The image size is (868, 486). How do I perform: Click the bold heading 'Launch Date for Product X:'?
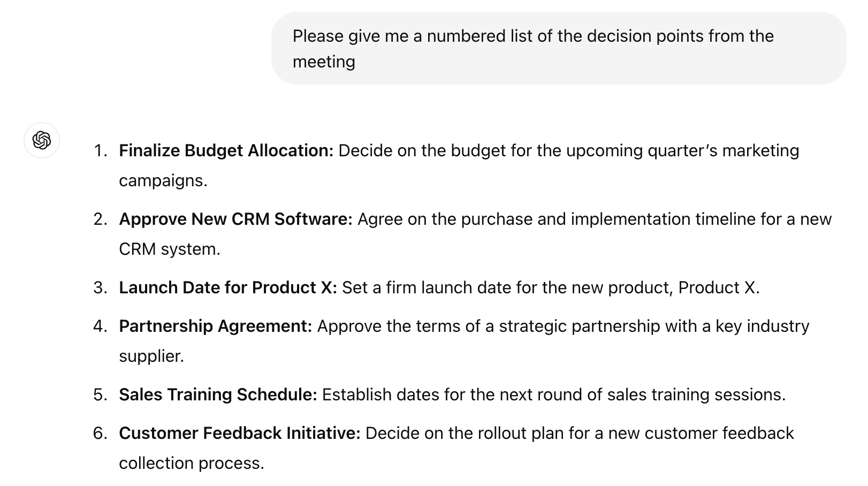click(x=227, y=288)
